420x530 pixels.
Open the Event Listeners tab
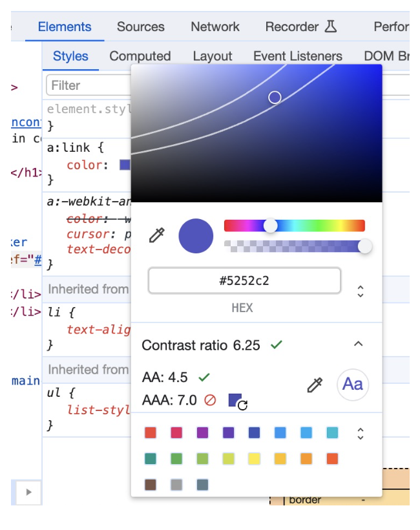click(x=297, y=56)
